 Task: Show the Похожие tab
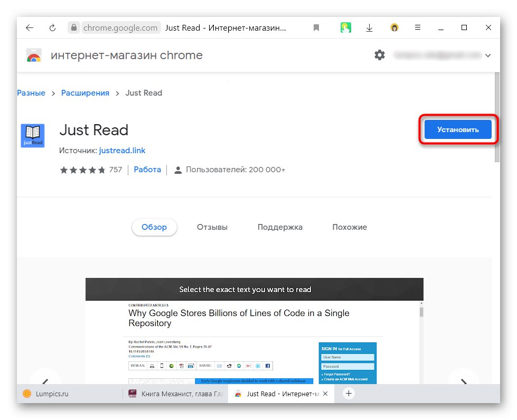point(350,227)
